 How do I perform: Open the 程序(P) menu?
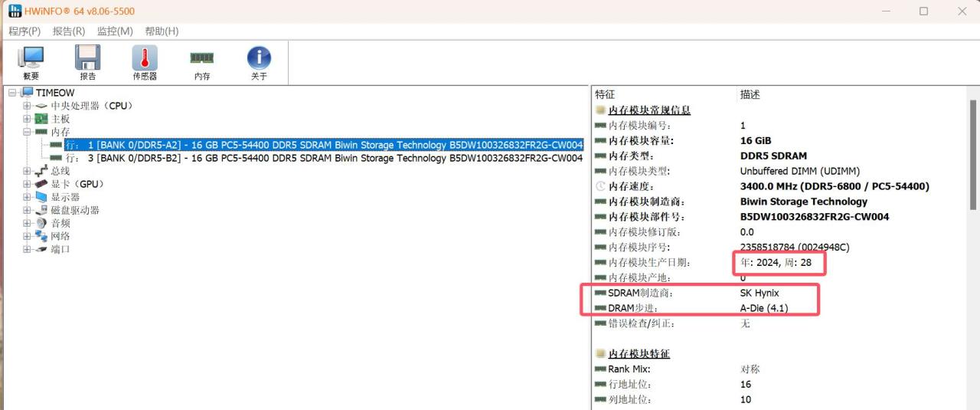(24, 31)
